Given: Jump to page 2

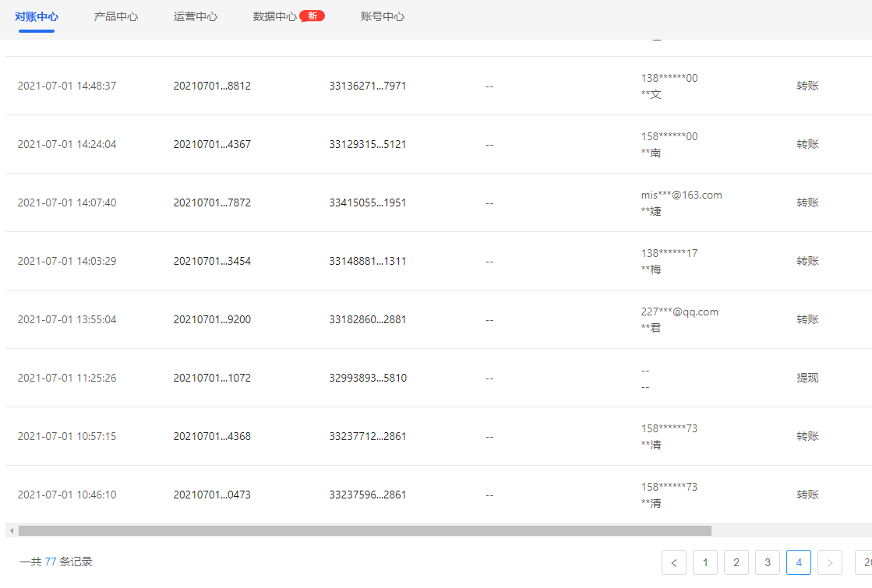Looking at the screenshot, I should coord(736,562).
